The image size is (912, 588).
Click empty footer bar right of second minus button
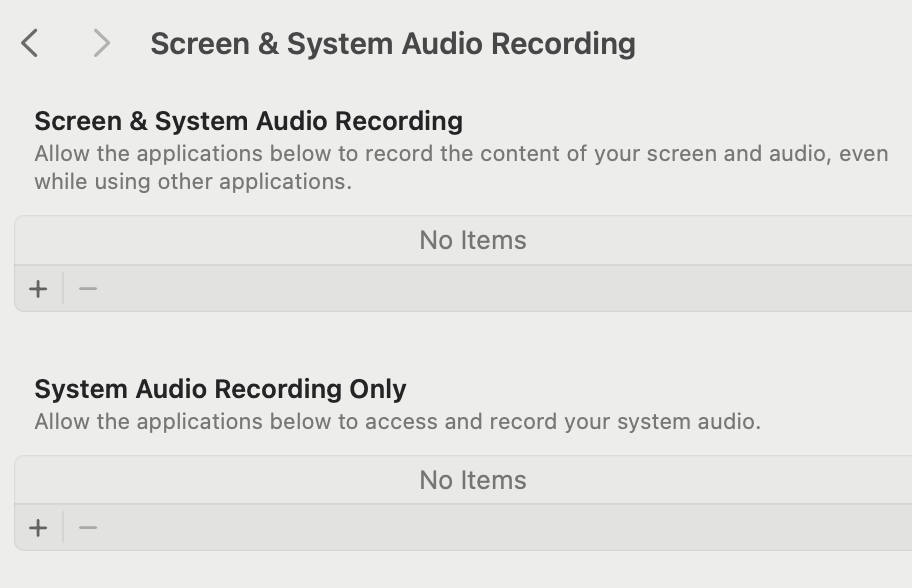coord(500,528)
